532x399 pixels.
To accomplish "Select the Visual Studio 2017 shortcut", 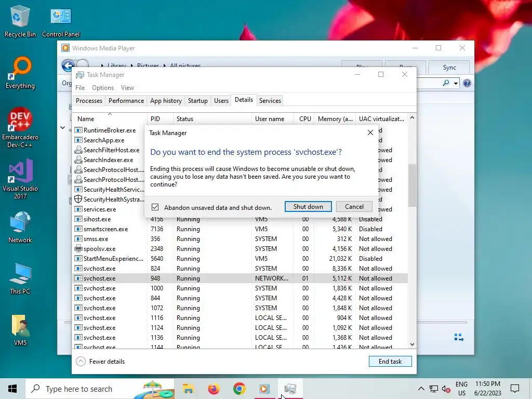I will [x=20, y=179].
